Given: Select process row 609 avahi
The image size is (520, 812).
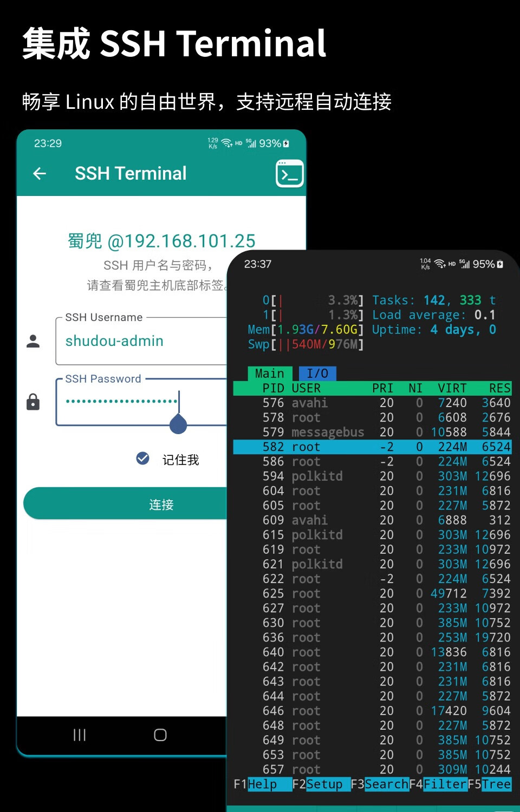Looking at the screenshot, I should [372, 520].
